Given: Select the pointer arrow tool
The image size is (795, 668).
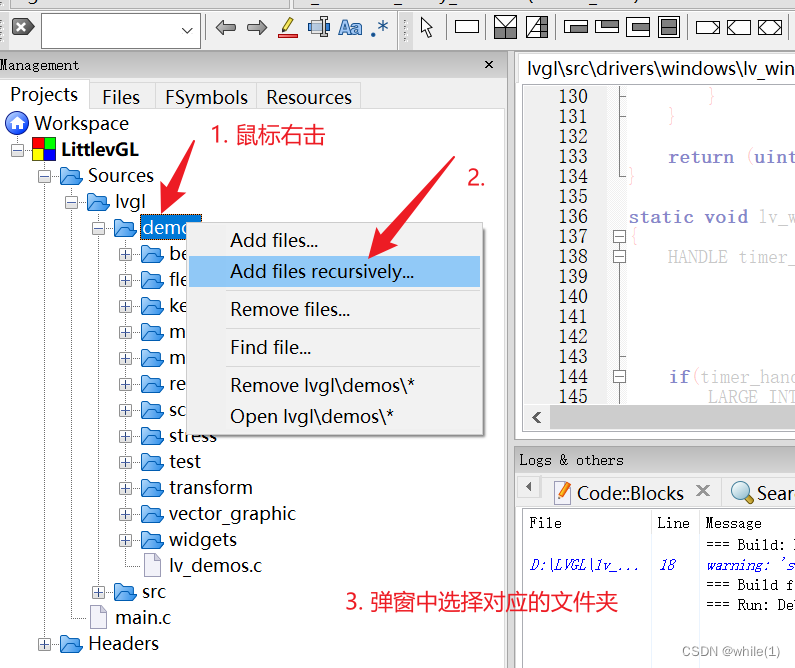Looking at the screenshot, I should tap(426, 27).
